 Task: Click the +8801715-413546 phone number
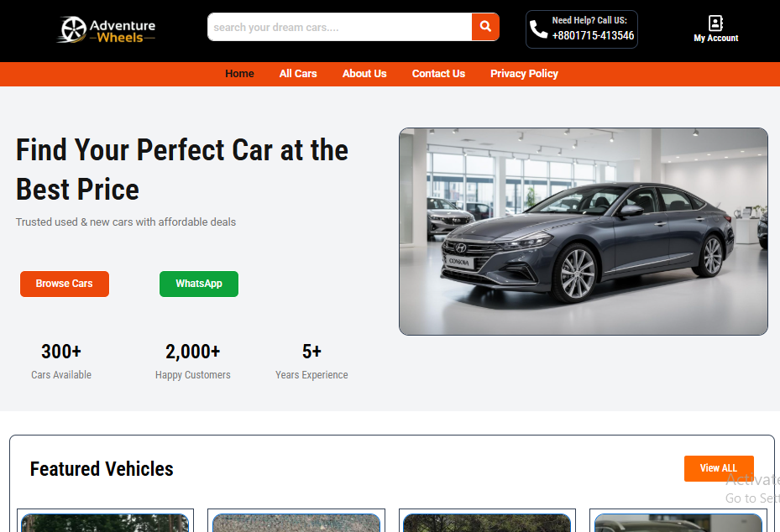(593, 36)
